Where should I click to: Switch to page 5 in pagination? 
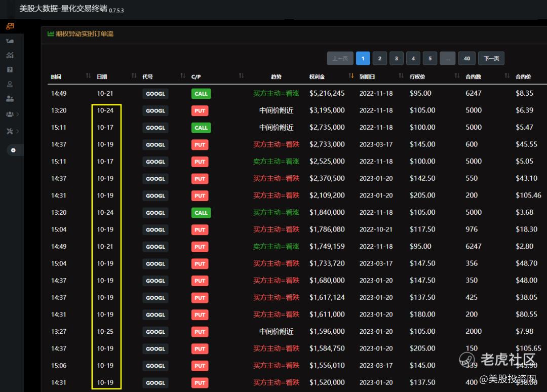click(430, 58)
